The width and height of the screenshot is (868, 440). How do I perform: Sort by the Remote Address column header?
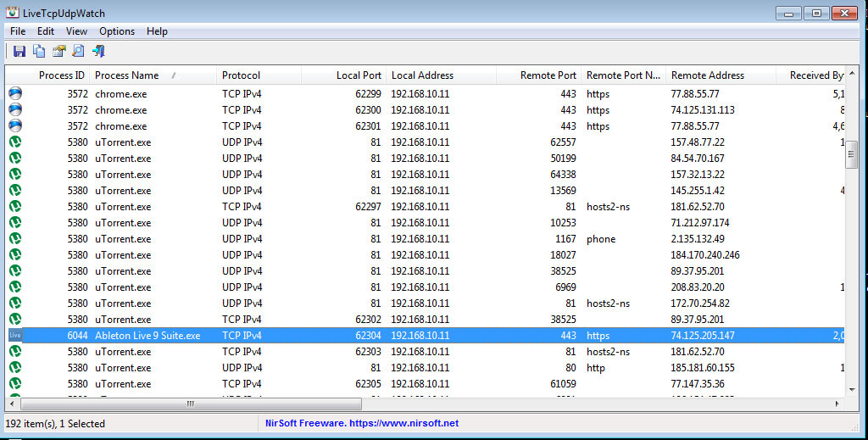[x=721, y=75]
